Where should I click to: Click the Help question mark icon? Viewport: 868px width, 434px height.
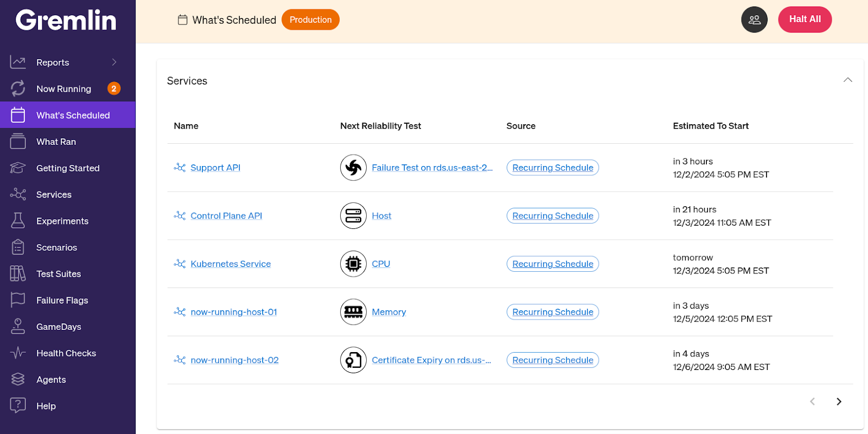pos(18,406)
